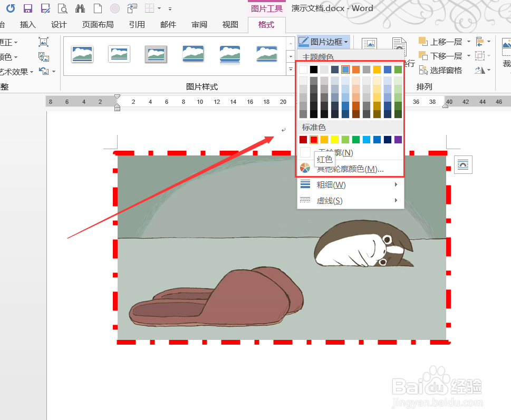Select the yellow standard color

[x=335, y=140]
